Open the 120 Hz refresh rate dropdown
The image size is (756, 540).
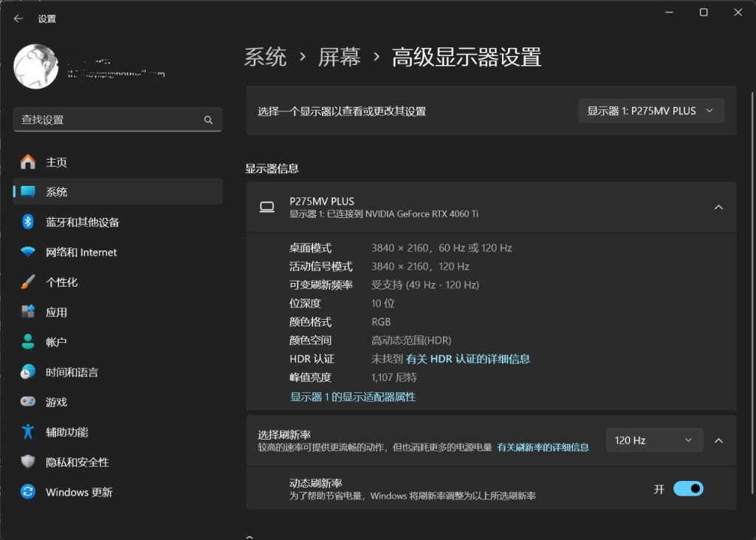click(x=653, y=440)
